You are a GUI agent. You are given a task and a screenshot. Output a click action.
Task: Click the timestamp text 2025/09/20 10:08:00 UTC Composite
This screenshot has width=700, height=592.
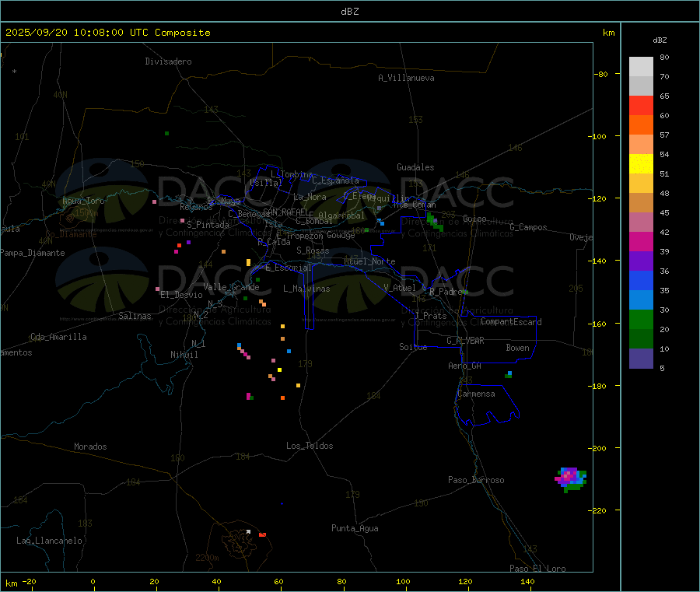tap(107, 33)
